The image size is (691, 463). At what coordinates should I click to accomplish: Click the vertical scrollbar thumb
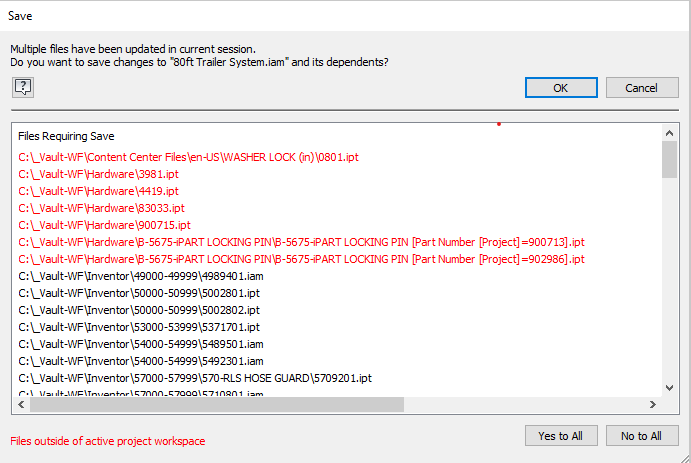pos(669,158)
